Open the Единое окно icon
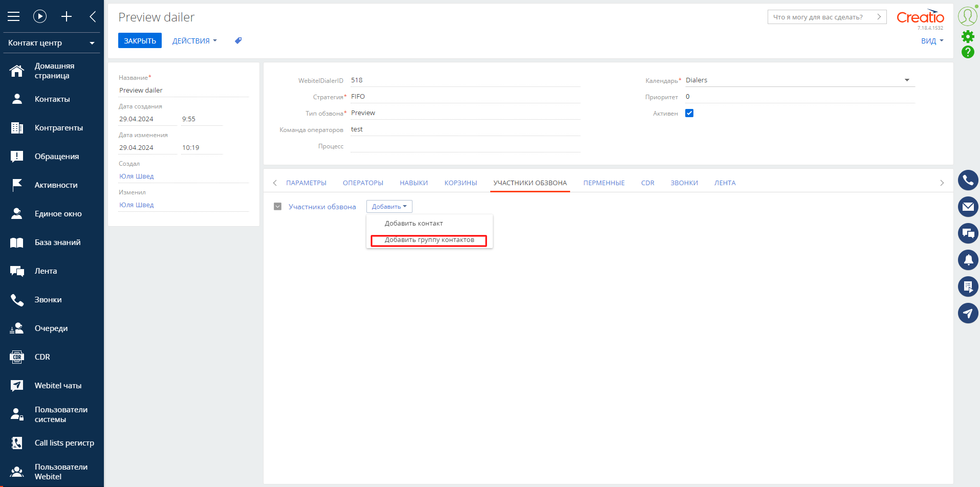 pos(17,214)
